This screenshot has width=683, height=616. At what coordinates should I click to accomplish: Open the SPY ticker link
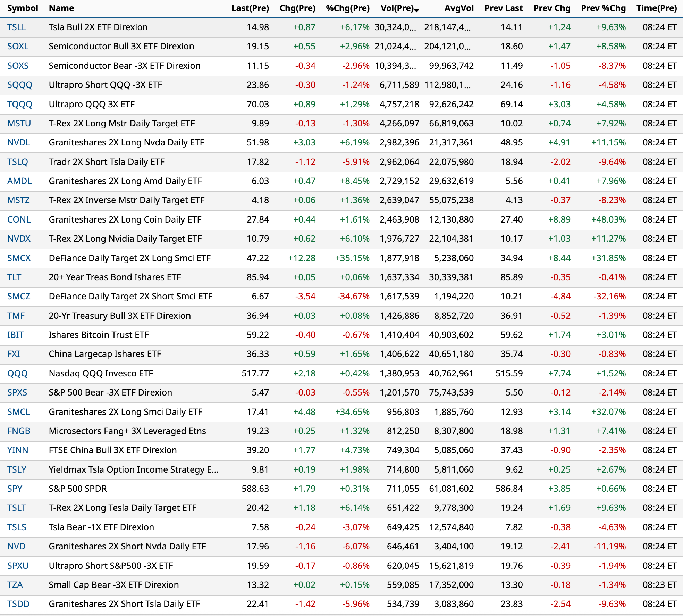pyautogui.click(x=15, y=489)
